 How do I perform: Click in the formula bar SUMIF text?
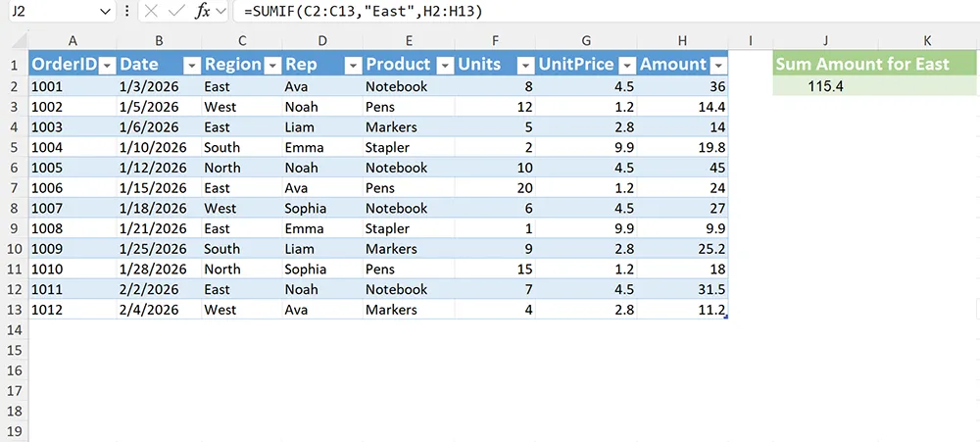coord(365,11)
